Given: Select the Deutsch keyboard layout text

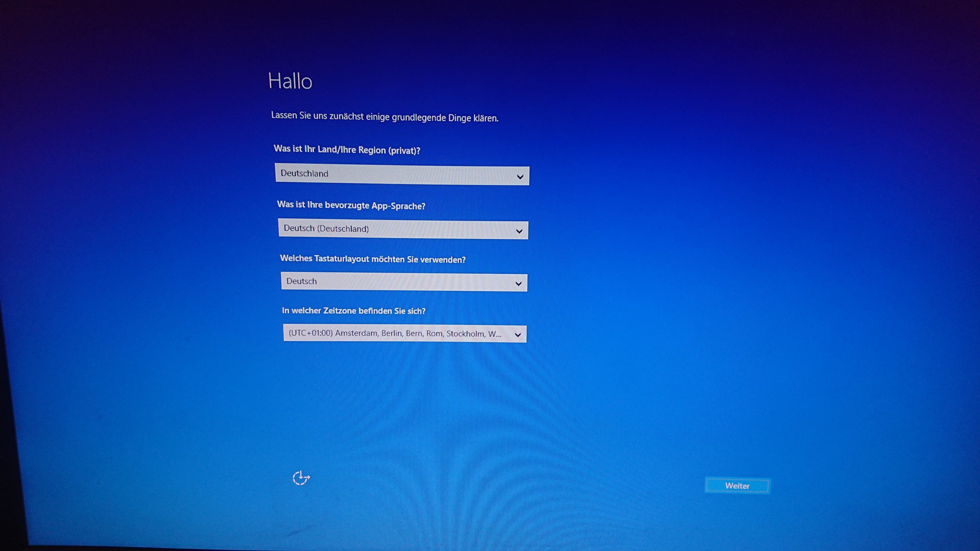Looking at the screenshot, I should pyautogui.click(x=301, y=281).
